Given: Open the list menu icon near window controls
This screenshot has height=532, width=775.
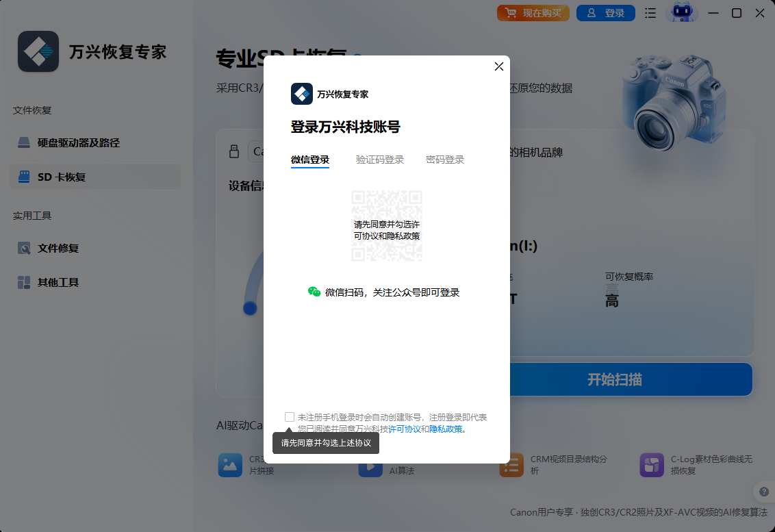Looking at the screenshot, I should click(650, 12).
